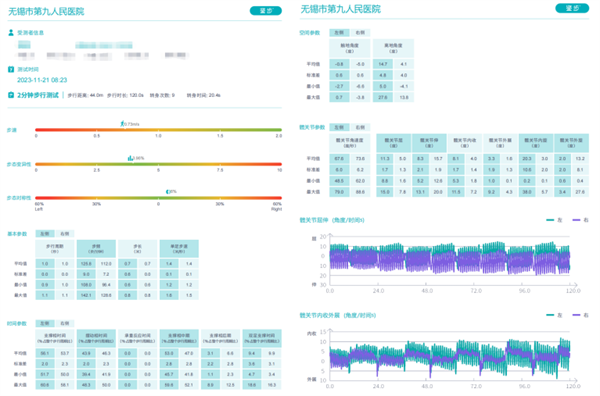Click the 触地角度 column header
The image size is (600, 396).
point(350,48)
